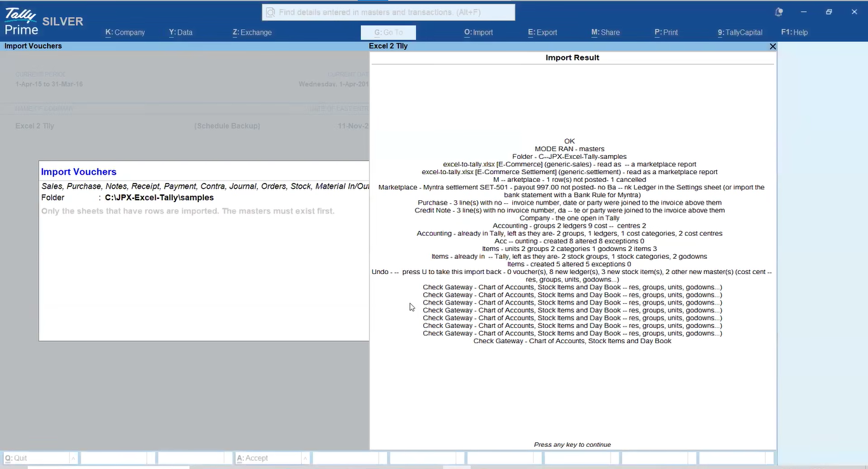868x469 pixels.
Task: Expand the arrow beside Q: Quit
Action: pyautogui.click(x=73, y=458)
